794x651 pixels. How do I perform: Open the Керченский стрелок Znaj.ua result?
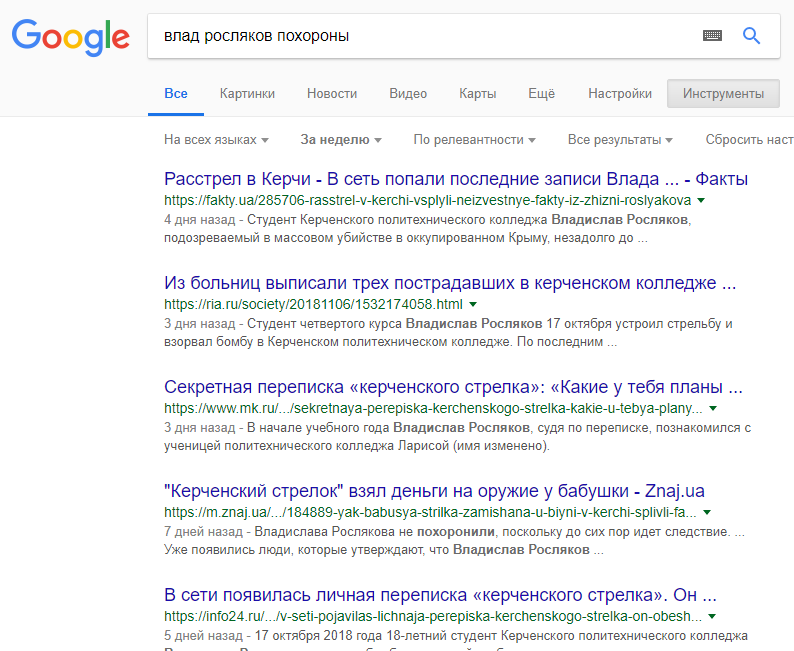pyautogui.click(x=434, y=491)
